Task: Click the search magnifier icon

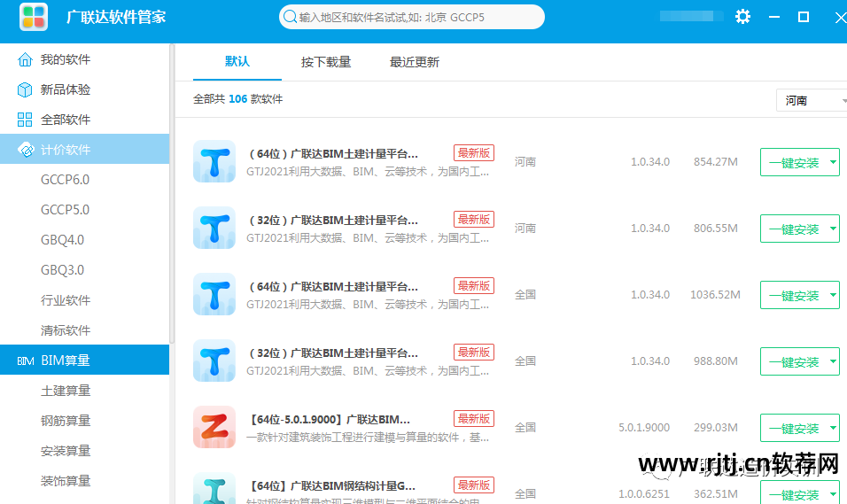Action: tap(290, 17)
